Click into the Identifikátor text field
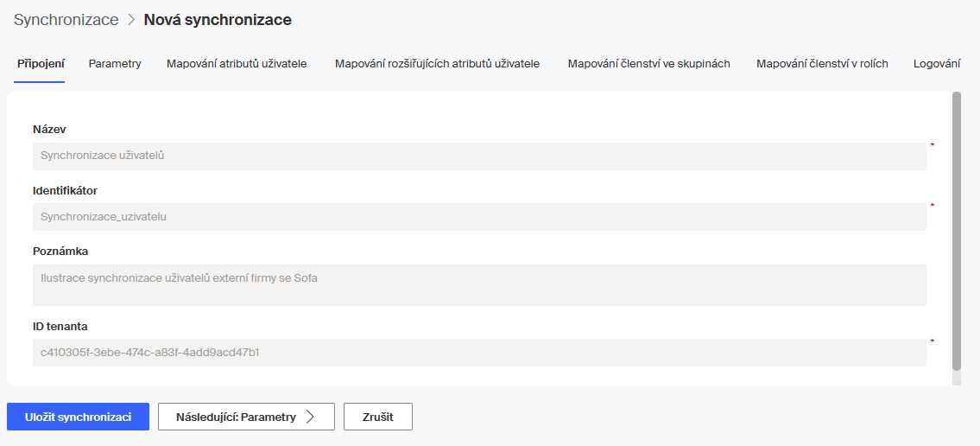 click(x=479, y=217)
